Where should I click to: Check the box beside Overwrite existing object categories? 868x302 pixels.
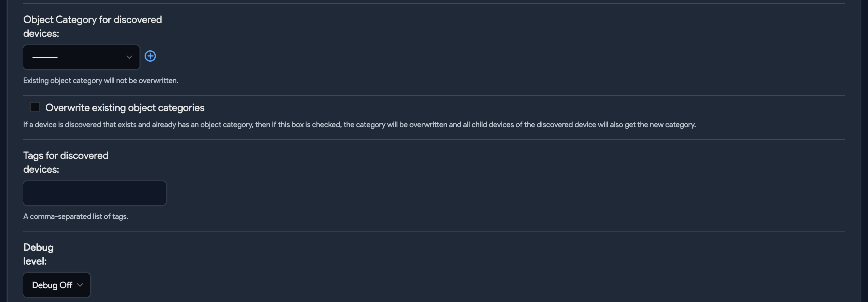35,107
